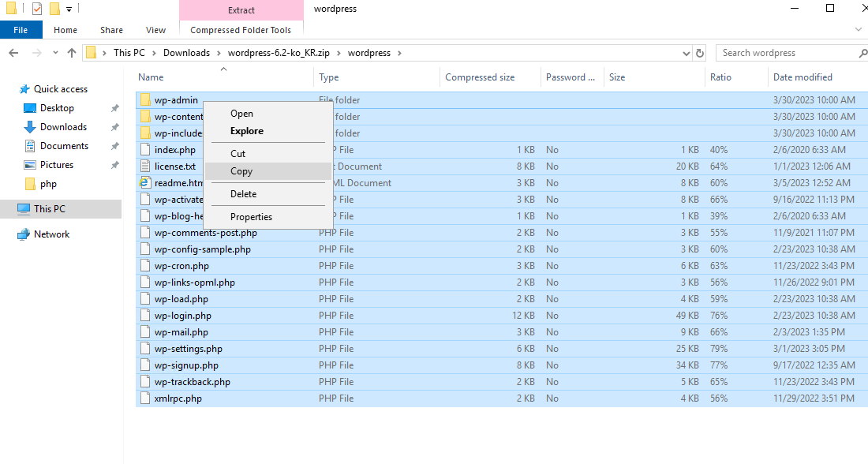Viewport: 868px width, 464px height.
Task: Click the Documents sidebar icon
Action: [x=30, y=146]
